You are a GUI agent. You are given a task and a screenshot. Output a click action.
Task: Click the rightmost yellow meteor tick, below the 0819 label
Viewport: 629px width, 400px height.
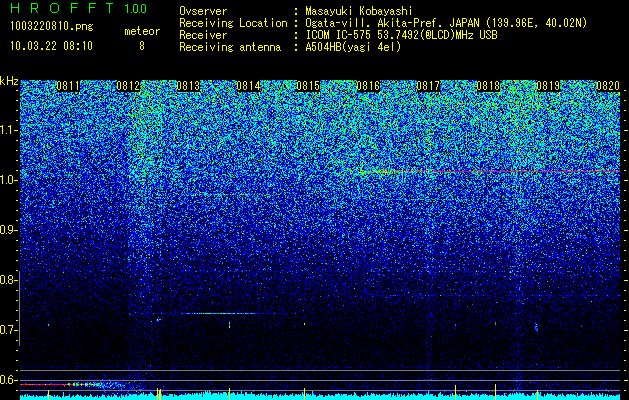pyautogui.click(x=537, y=394)
